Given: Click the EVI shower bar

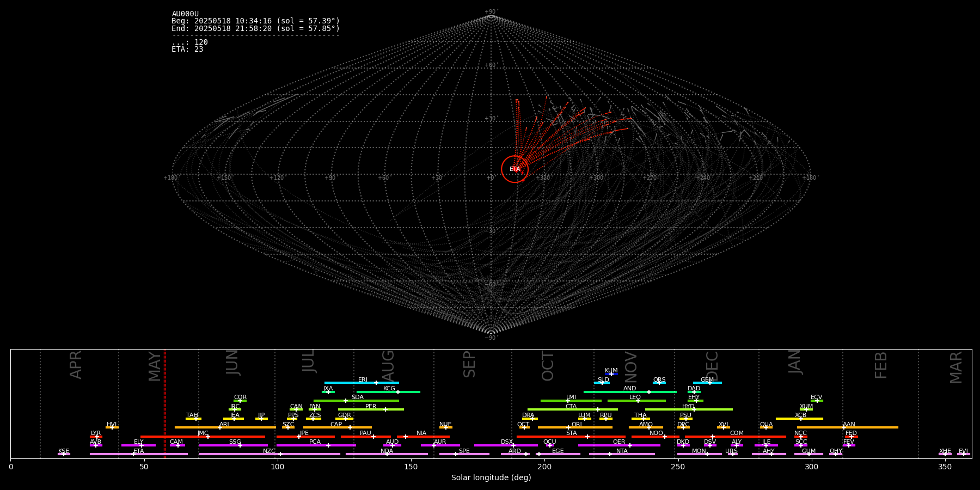Looking at the screenshot, I should (x=964, y=454).
